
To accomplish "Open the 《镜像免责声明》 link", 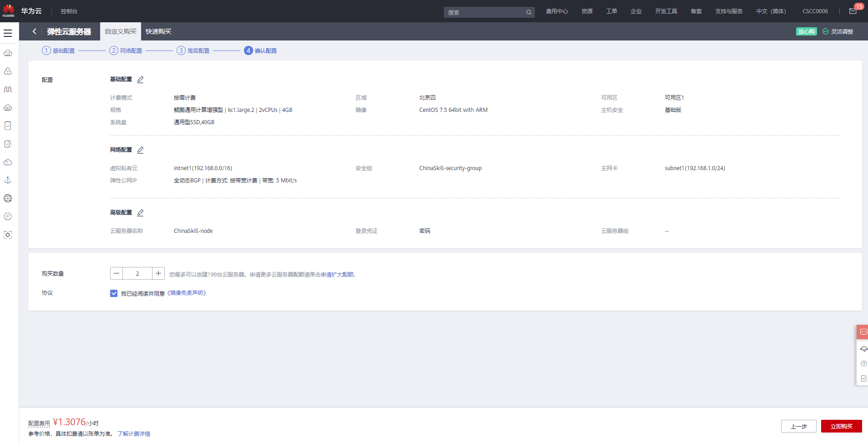I will 187,293.
